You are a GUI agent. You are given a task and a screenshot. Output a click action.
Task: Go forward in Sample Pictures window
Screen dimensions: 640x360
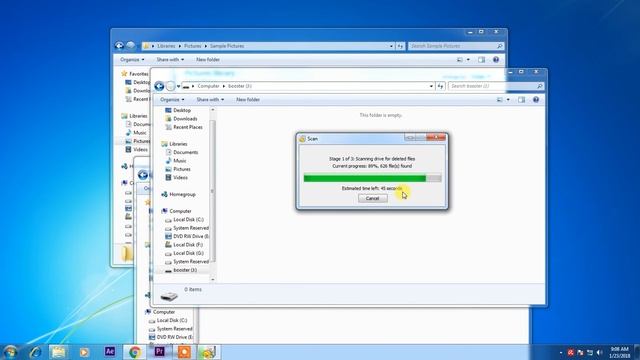click(x=130, y=46)
